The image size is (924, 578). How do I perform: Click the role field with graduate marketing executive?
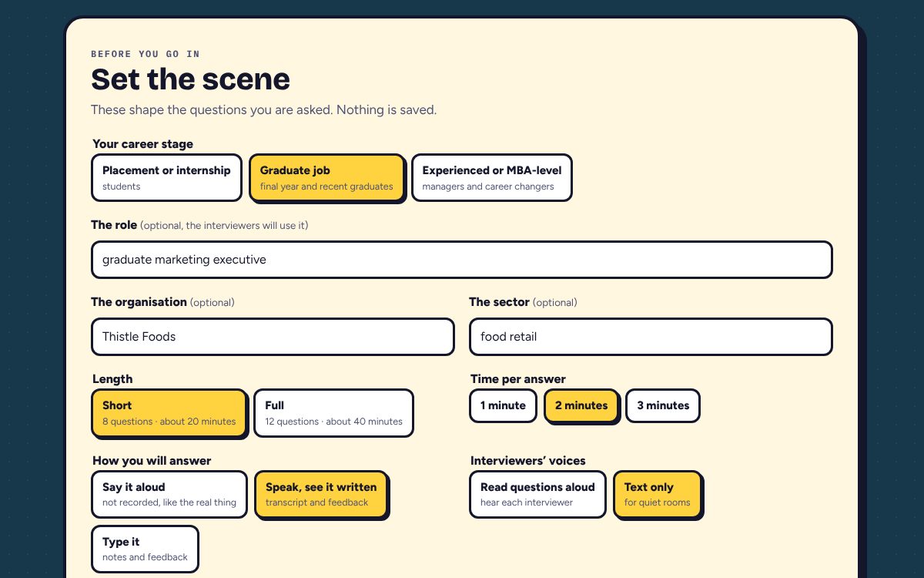[x=462, y=260]
